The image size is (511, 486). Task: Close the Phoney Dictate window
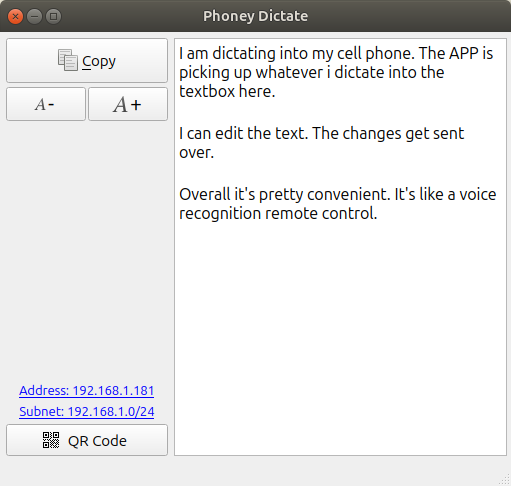point(15,16)
